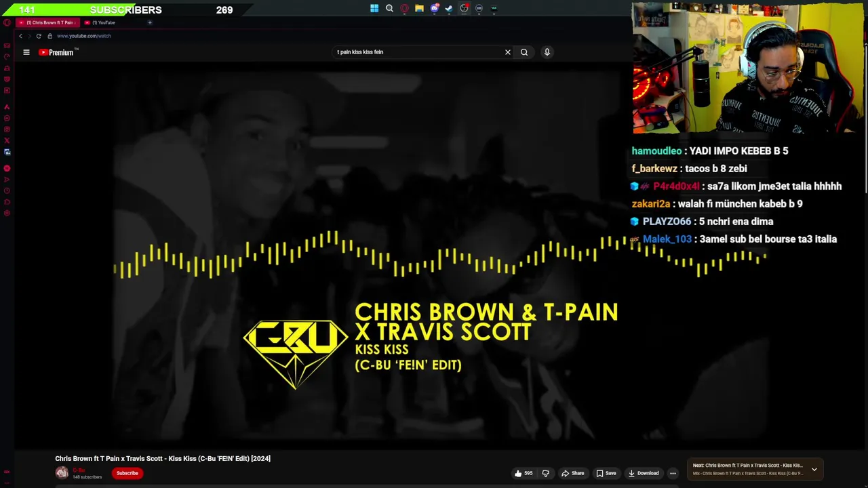Viewport: 868px width, 488px height.
Task: Click chat username Malek_103
Action: (x=667, y=239)
